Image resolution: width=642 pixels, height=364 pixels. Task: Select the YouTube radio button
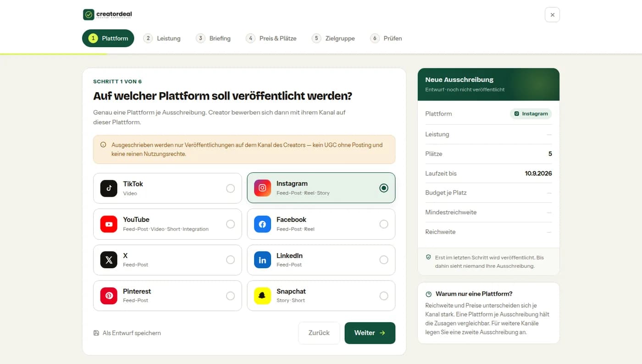[x=230, y=224]
